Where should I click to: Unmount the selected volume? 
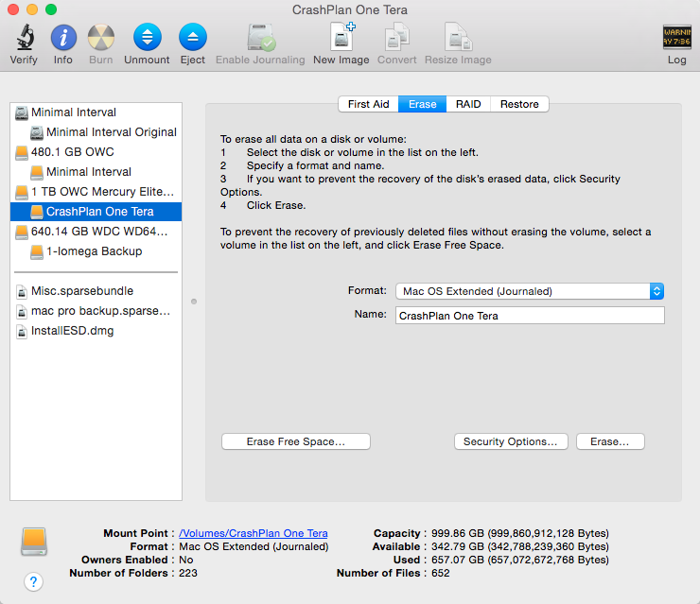(x=147, y=37)
